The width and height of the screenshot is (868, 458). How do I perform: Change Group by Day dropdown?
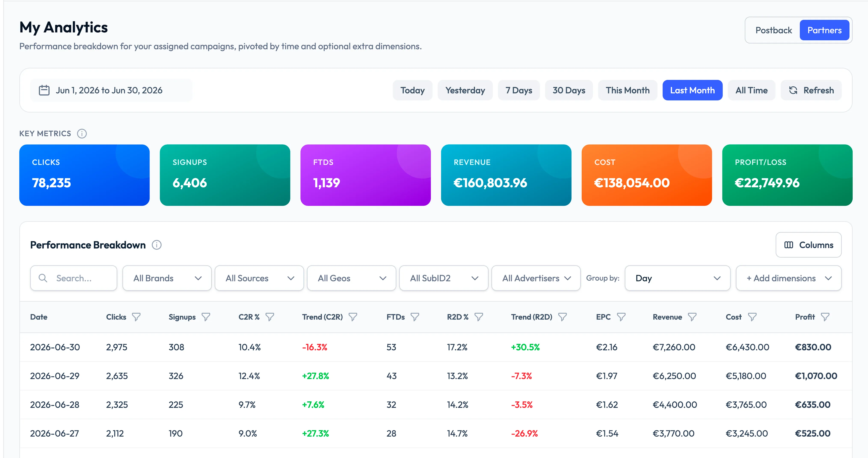[x=678, y=278]
